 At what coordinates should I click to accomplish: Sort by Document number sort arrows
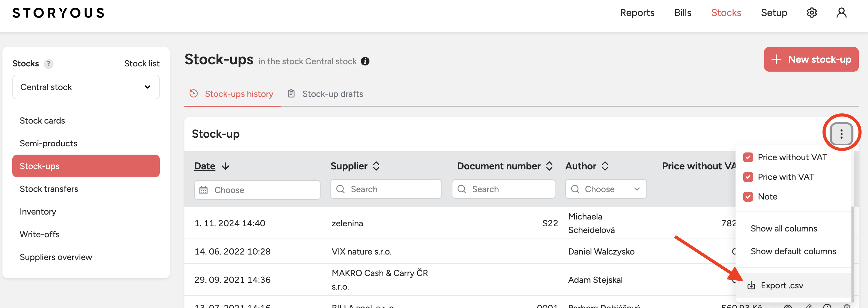tap(549, 166)
